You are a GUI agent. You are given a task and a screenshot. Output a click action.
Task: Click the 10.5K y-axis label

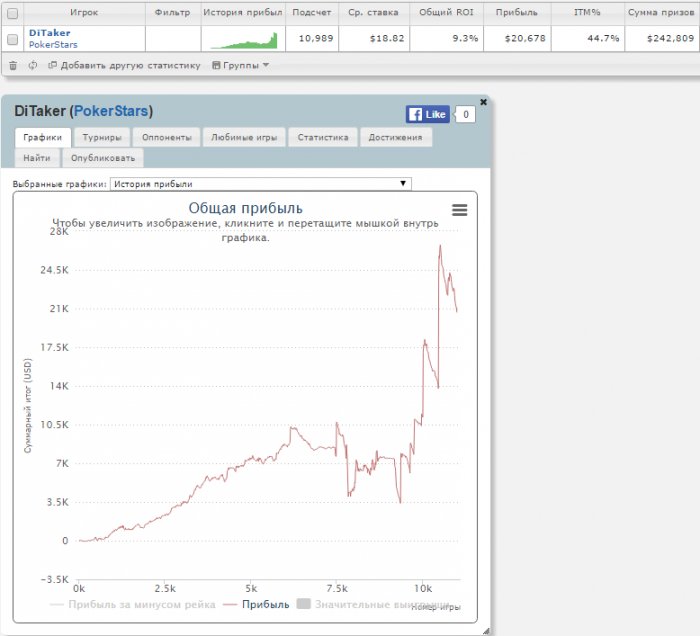[54, 424]
